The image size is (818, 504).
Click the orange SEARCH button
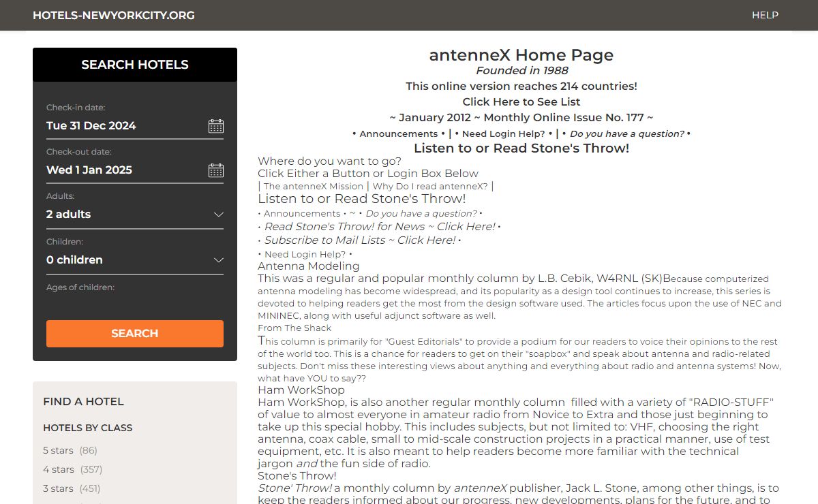click(135, 334)
